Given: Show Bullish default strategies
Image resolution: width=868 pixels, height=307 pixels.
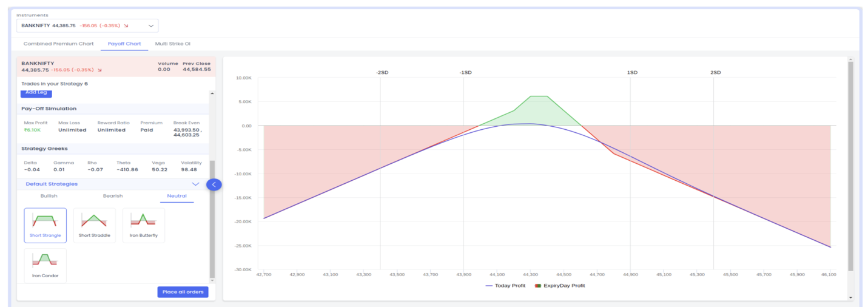Looking at the screenshot, I should coord(49,196).
